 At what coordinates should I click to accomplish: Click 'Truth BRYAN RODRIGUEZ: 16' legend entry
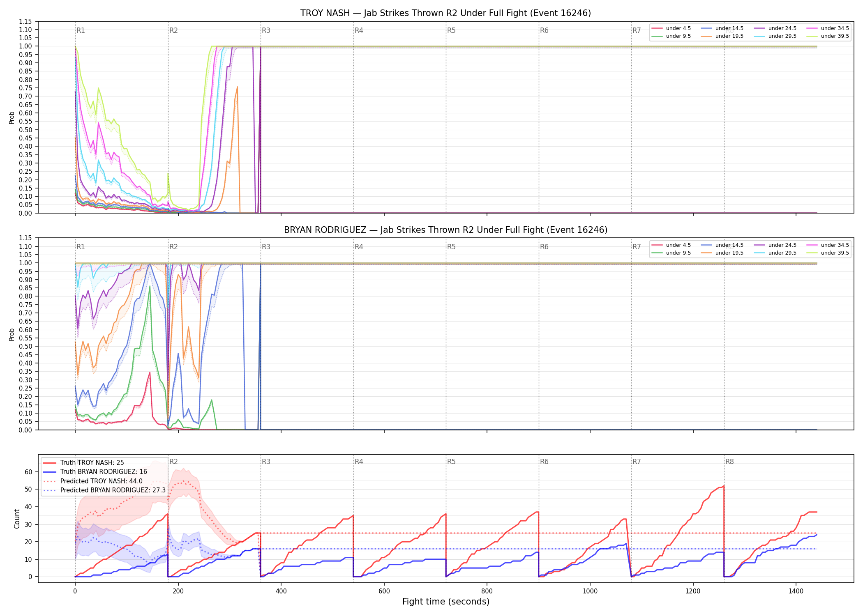(x=95, y=472)
